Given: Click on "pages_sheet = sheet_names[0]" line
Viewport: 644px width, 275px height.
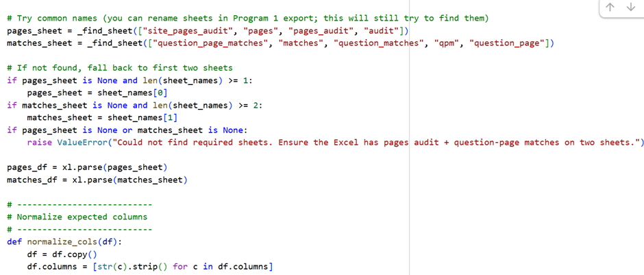Looking at the screenshot, I should [x=97, y=93].
